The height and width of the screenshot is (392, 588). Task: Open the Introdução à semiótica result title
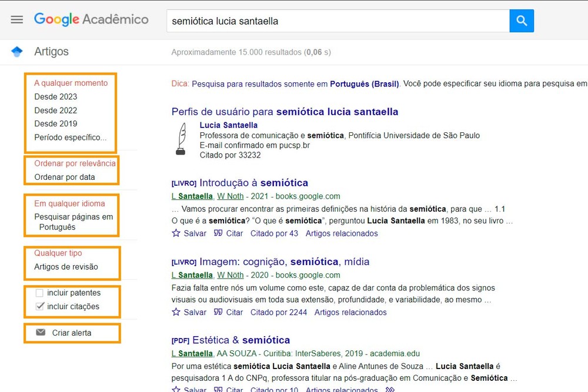(253, 183)
